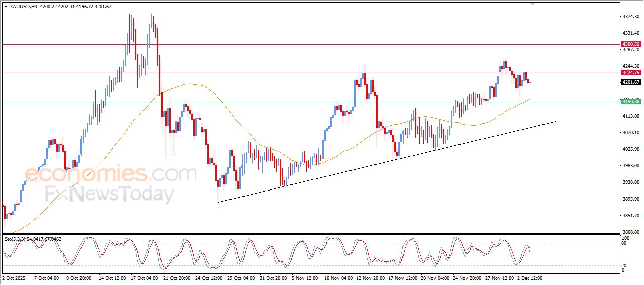This screenshot has height=285, width=644.
Task: Click the black 4201.67 current price label
Action: pos(630,82)
